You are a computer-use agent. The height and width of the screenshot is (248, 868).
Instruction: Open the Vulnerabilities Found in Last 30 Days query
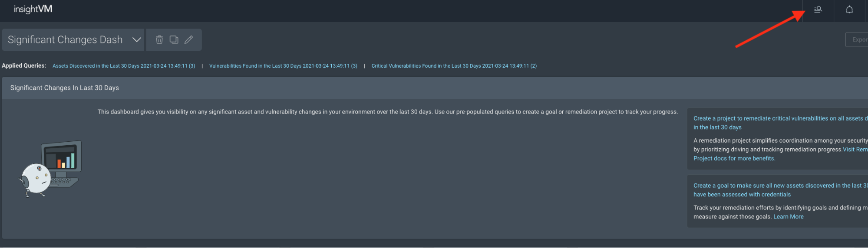pos(283,66)
